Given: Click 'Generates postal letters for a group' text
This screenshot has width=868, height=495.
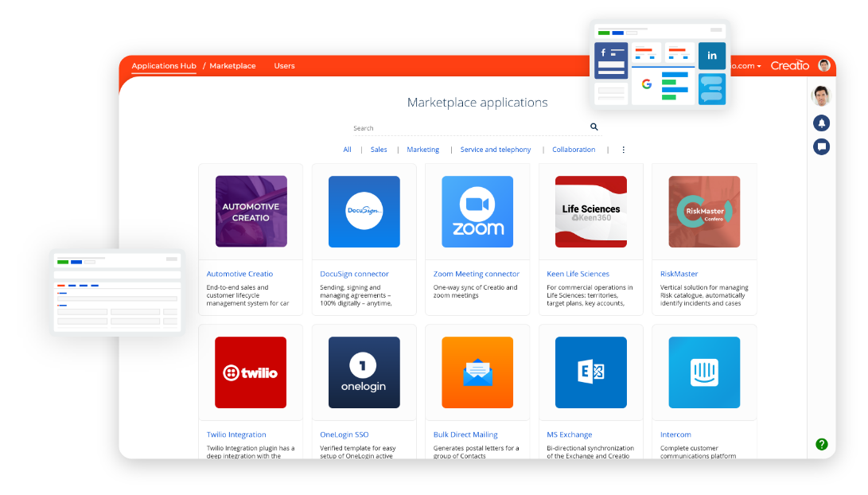Looking at the screenshot, I should click(476, 452).
